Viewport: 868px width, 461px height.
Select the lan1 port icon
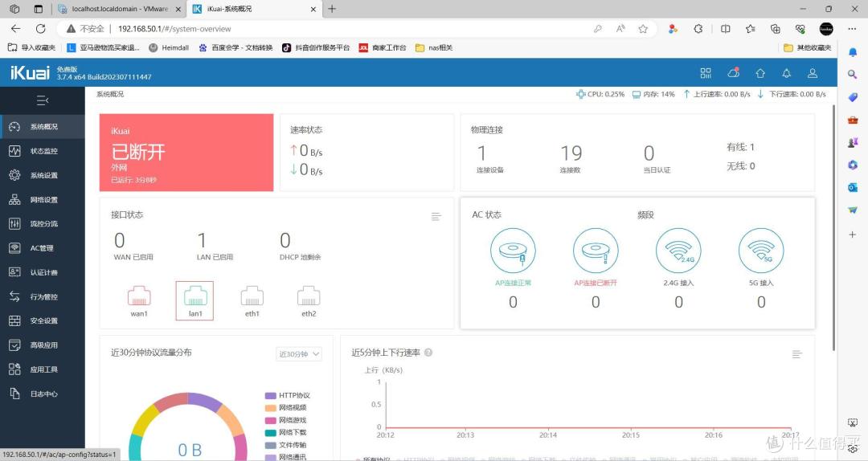tap(195, 296)
